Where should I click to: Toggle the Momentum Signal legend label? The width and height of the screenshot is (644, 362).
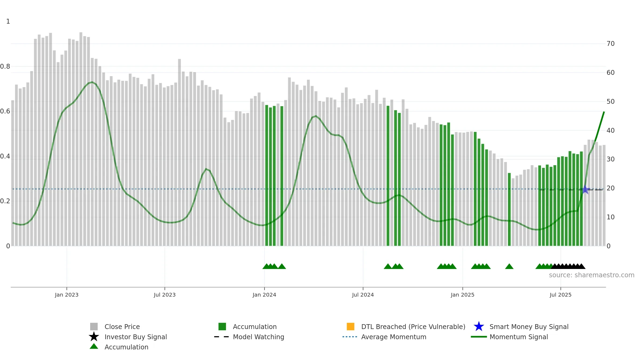[x=519, y=337]
